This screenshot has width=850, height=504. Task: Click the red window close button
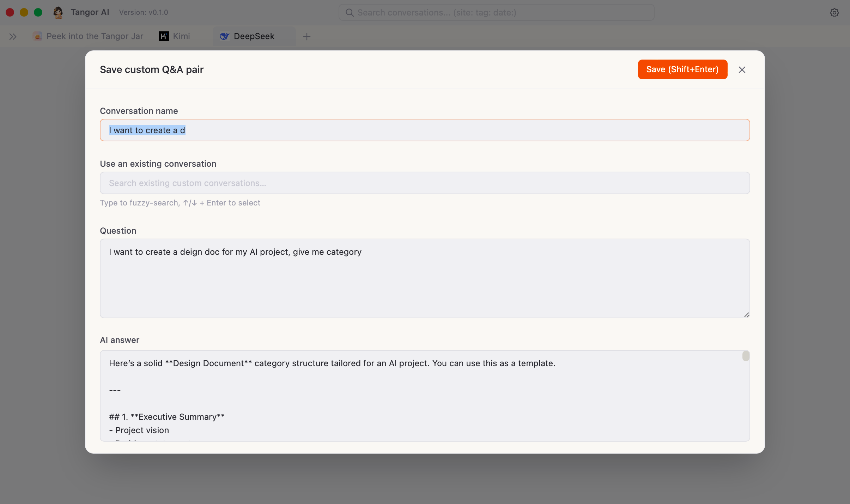pyautogui.click(x=10, y=12)
